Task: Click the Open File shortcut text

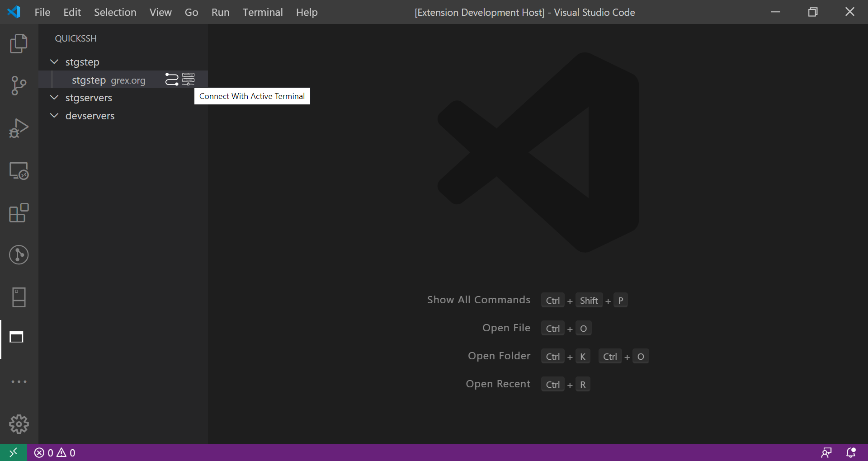Action: click(x=506, y=328)
